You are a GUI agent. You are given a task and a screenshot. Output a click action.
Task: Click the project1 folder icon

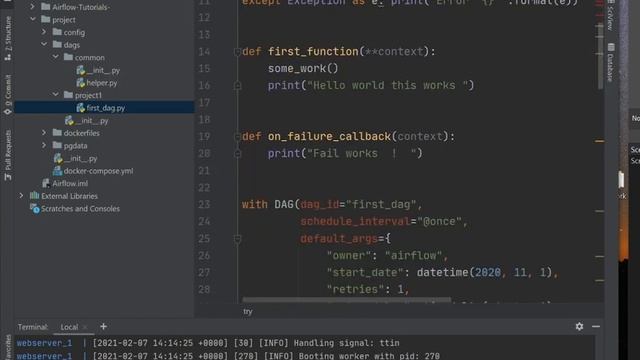coord(69,95)
